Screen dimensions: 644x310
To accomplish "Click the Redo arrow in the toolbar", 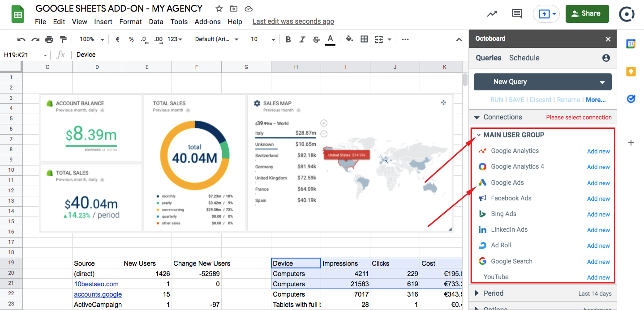I will pos(35,39).
